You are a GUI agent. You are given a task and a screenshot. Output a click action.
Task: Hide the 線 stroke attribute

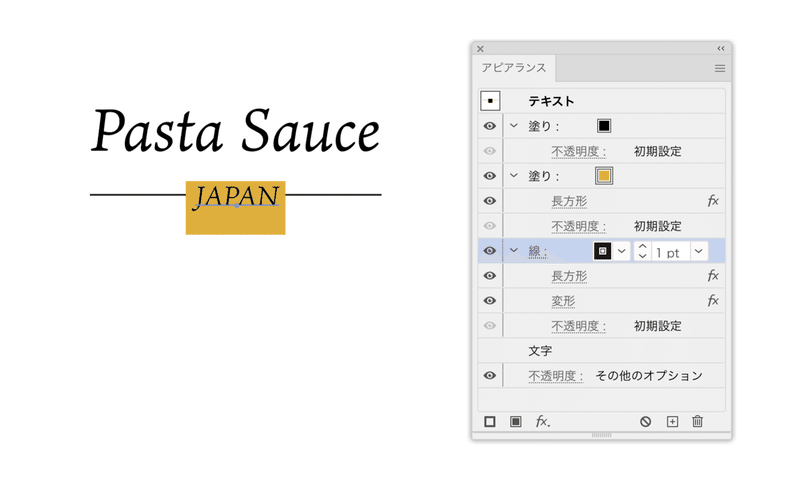click(490, 251)
